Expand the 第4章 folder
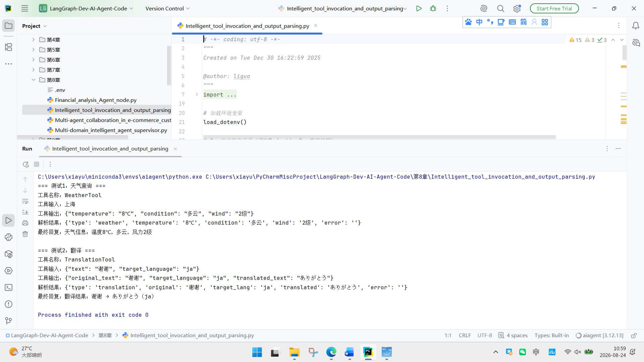The image size is (644, 362). (x=33, y=40)
